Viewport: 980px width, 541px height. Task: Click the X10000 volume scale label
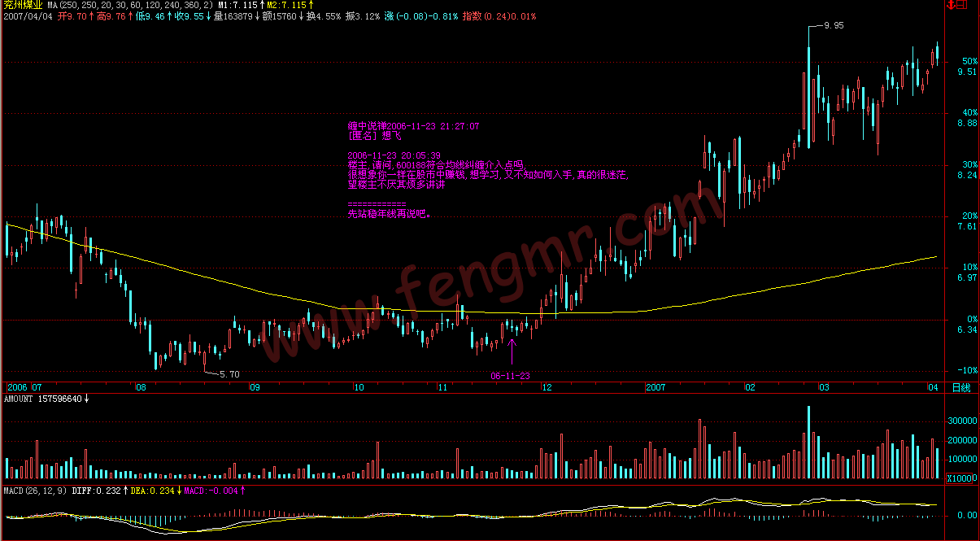tap(961, 478)
